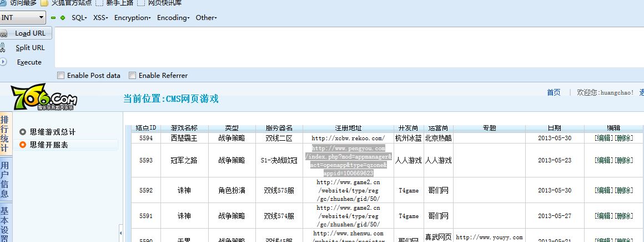Click 删除 link for row 5592

pos(623,190)
